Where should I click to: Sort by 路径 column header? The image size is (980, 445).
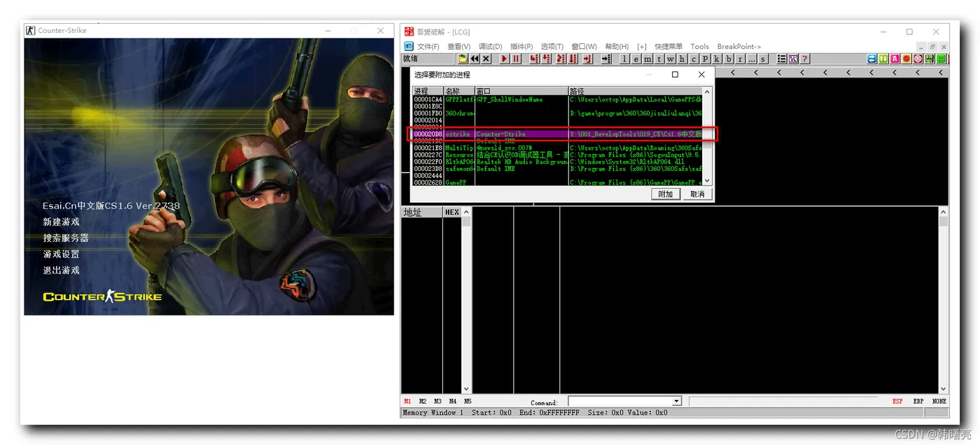635,91
